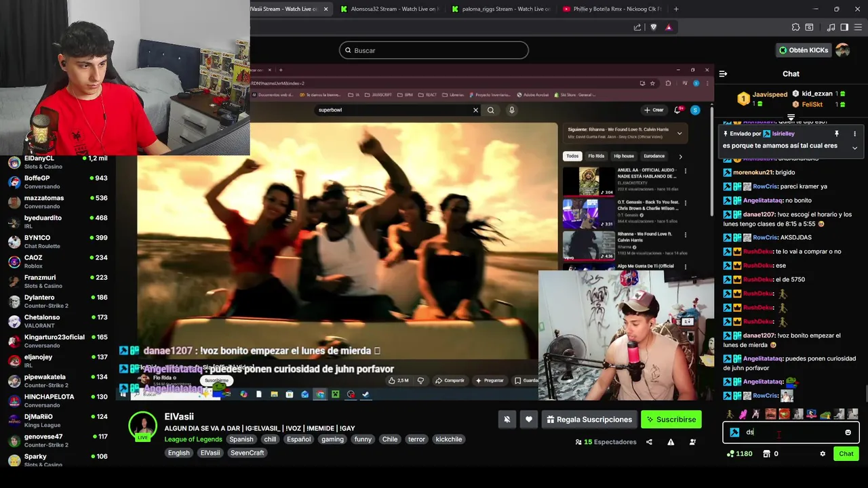868x488 pixels.
Task: Open a new browser tab
Action: click(x=675, y=9)
